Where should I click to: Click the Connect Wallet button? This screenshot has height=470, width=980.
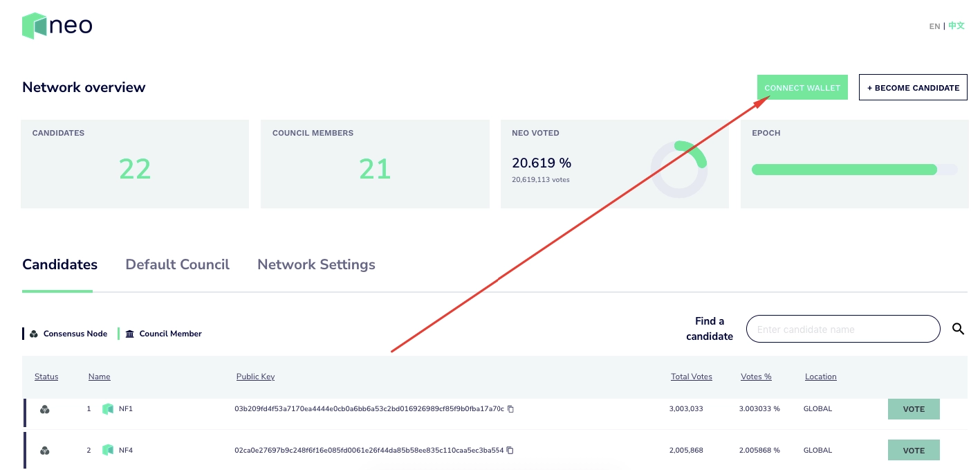tap(802, 87)
